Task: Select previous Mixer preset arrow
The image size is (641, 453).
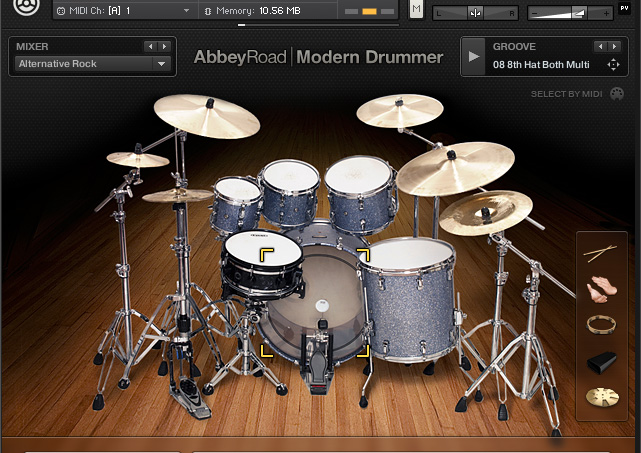Action: point(150,47)
